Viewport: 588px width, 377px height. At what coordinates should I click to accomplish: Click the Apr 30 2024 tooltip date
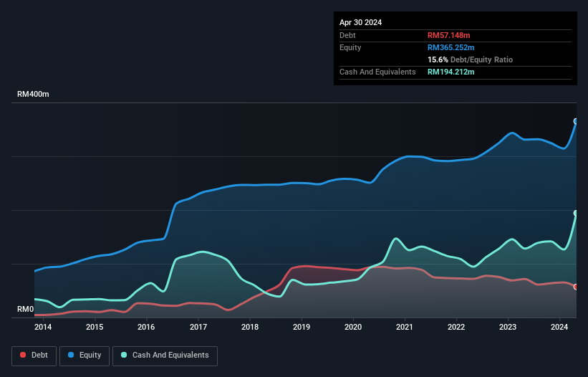(361, 22)
